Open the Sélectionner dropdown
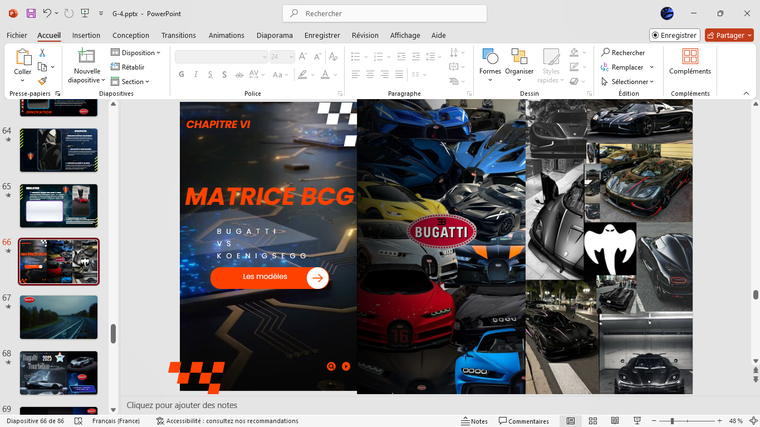 630,82
